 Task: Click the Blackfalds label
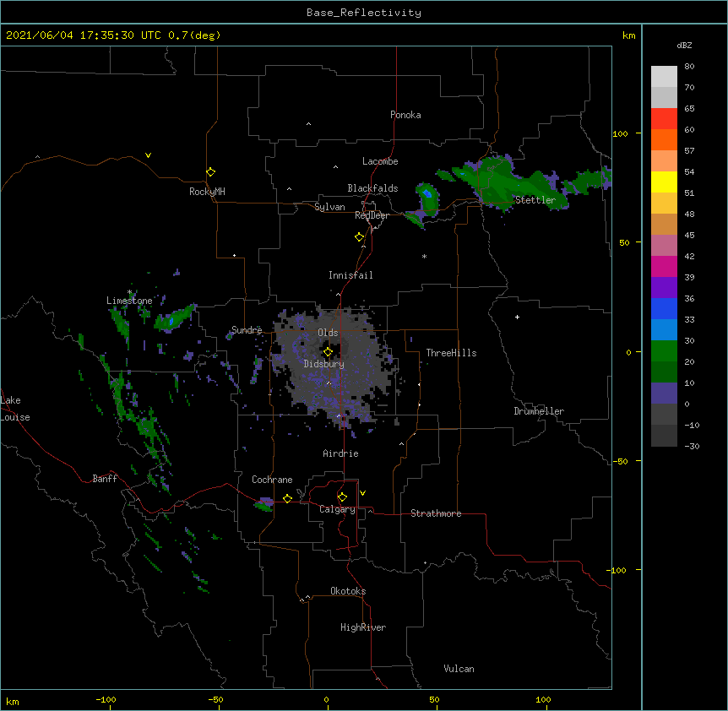point(372,188)
